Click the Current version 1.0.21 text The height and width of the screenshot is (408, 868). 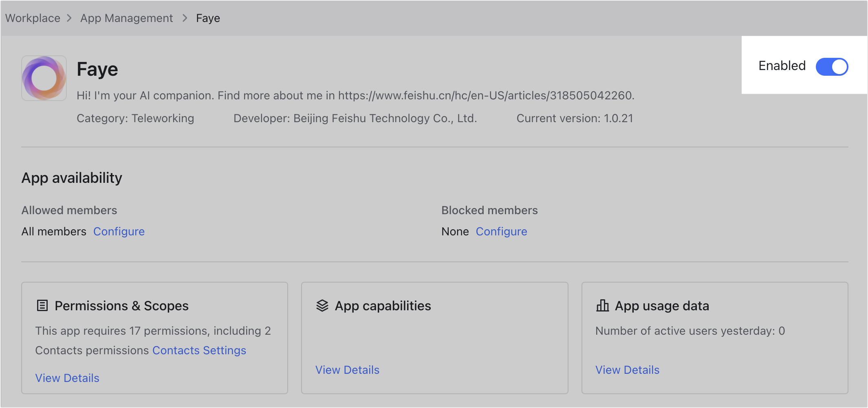pyautogui.click(x=575, y=118)
